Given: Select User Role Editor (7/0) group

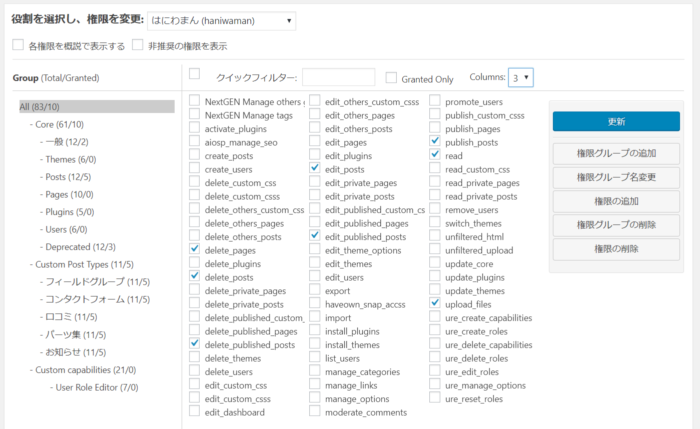Looking at the screenshot, I should 100,387.
